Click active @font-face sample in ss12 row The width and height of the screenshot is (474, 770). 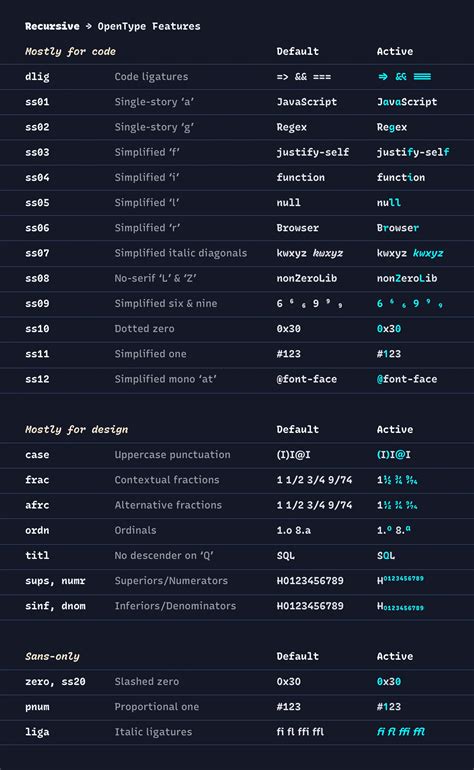407,379
